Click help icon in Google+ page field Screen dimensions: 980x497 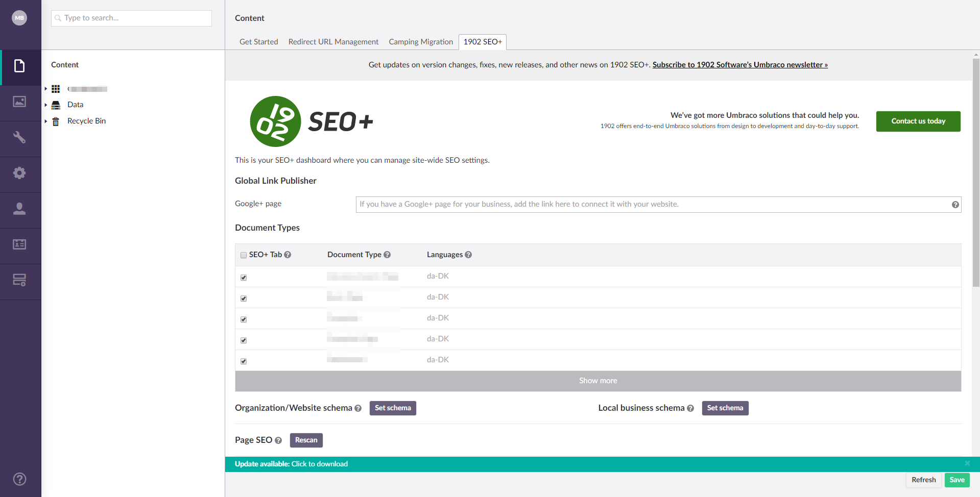pos(955,205)
